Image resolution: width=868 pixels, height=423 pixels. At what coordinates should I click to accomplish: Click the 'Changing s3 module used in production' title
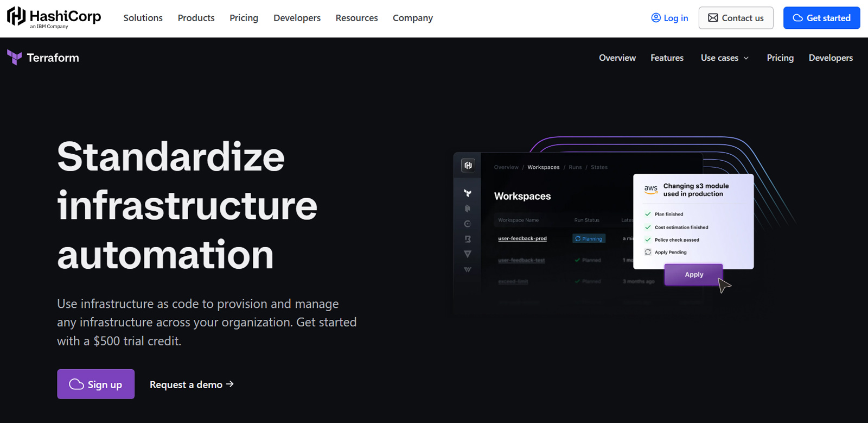[x=696, y=190]
